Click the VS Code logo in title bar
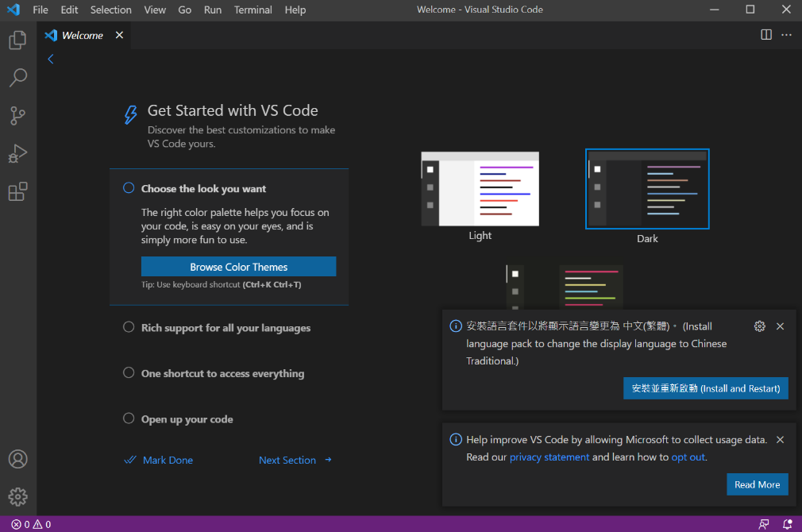 [13, 10]
